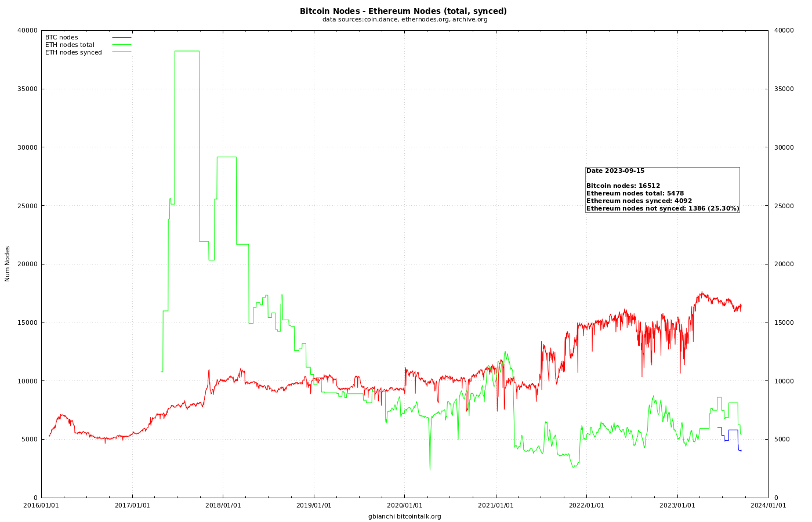Viewport: 812px width, 522px height.
Task: Click the right y-axis 25000 label
Action: 783,206
